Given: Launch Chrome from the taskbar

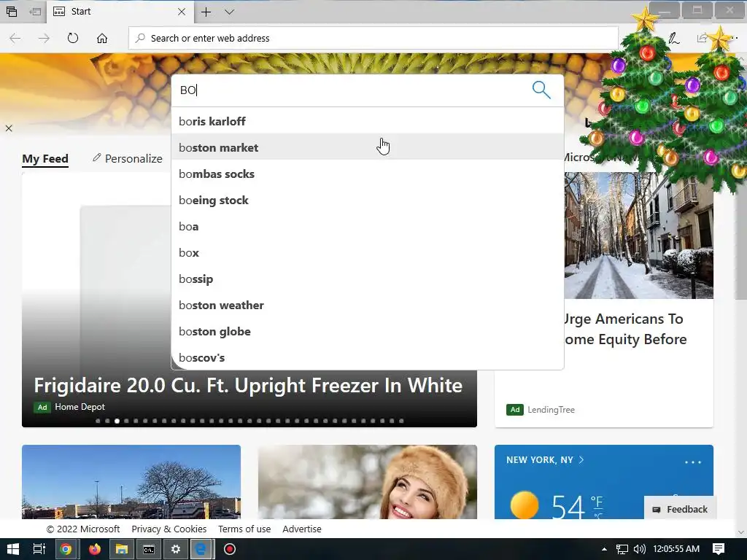Looking at the screenshot, I should (66, 549).
